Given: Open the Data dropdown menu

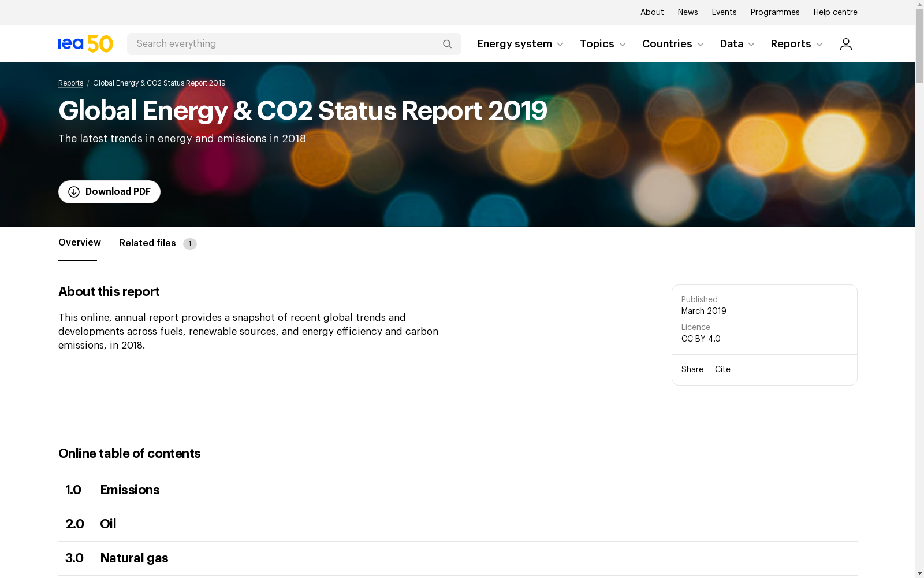Looking at the screenshot, I should (x=737, y=44).
